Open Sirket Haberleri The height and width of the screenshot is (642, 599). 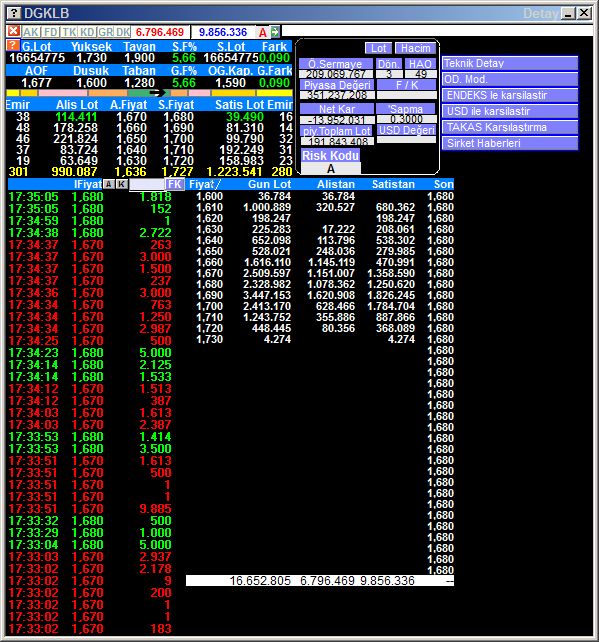[510, 143]
